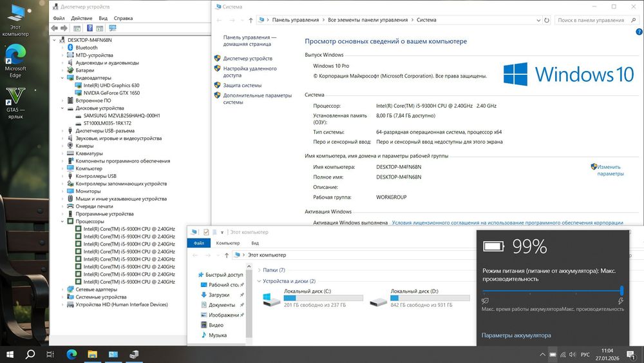
Task: Open Параметры аккумулятора link
Action: pos(516,335)
